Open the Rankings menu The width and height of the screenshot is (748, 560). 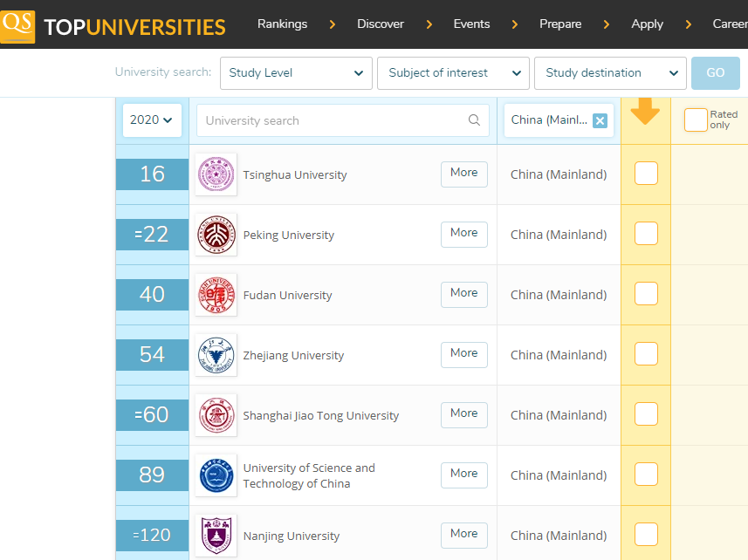point(283,24)
